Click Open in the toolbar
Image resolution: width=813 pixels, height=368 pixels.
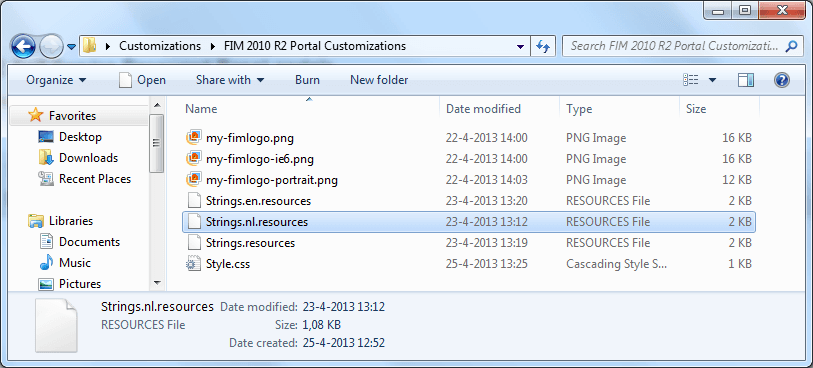tap(143, 80)
